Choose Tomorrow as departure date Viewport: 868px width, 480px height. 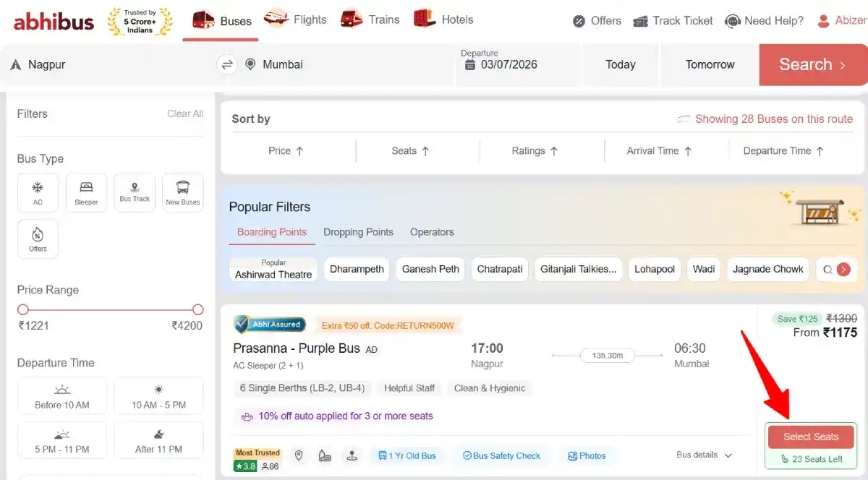point(710,64)
